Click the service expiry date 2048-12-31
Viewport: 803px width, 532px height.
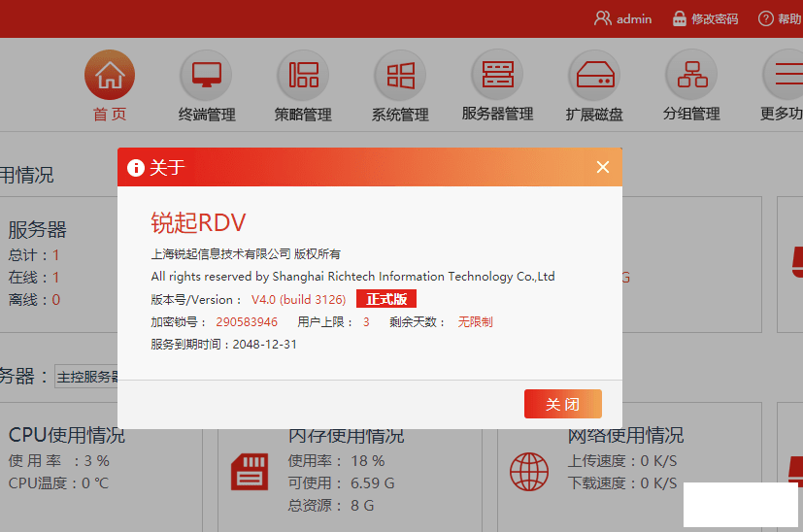265,344
